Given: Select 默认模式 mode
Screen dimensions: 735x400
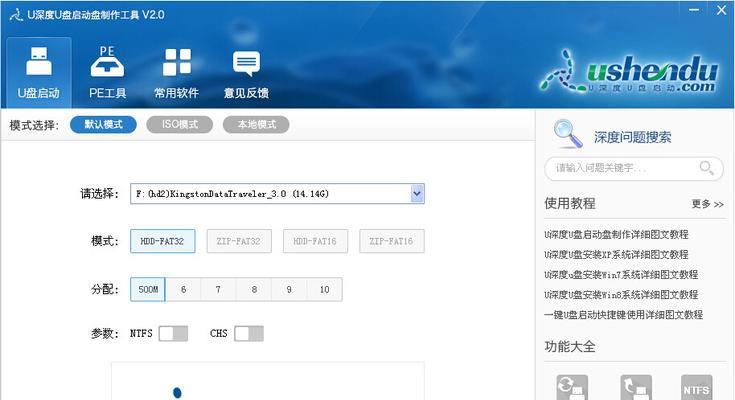Looking at the screenshot, I should tap(103, 125).
